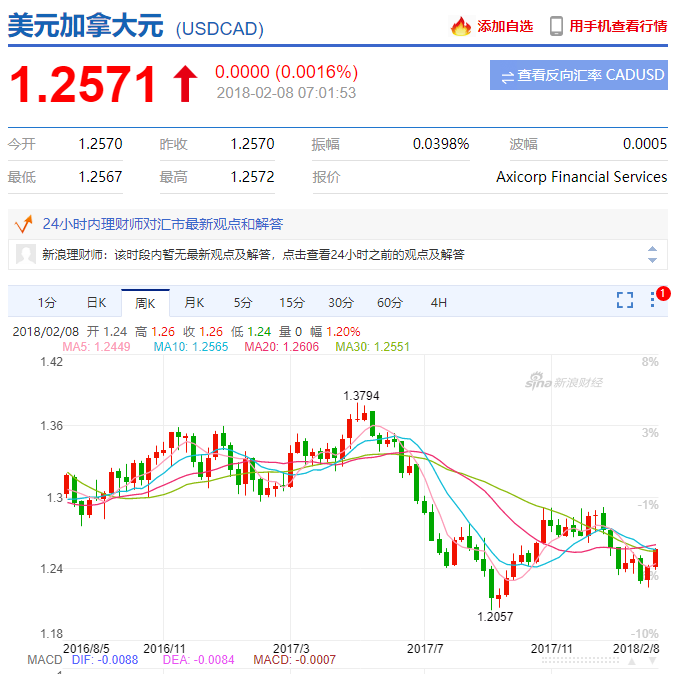Click the Axicorp Financial Services quote source
Screen dimensions: 678x674
[x=581, y=177]
